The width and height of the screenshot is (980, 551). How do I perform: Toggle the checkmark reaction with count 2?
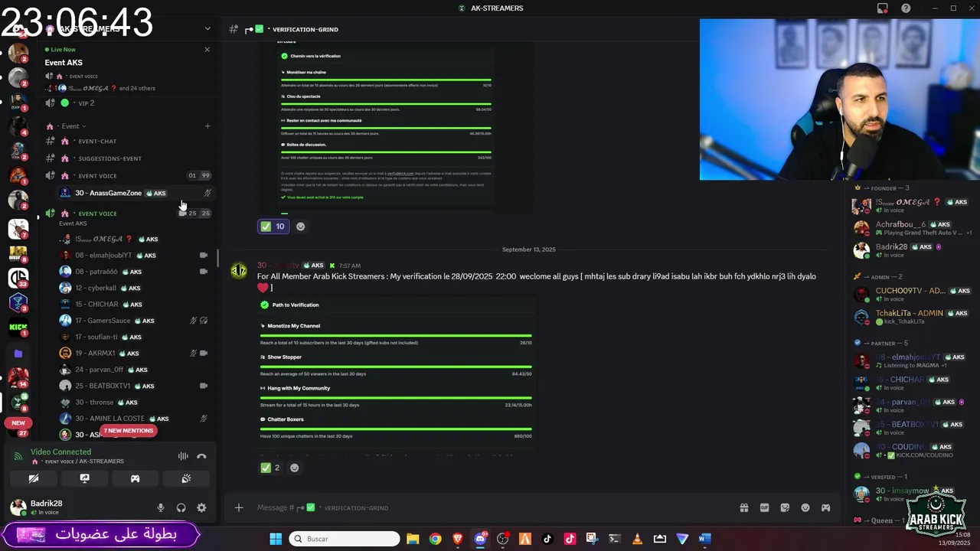click(x=270, y=468)
